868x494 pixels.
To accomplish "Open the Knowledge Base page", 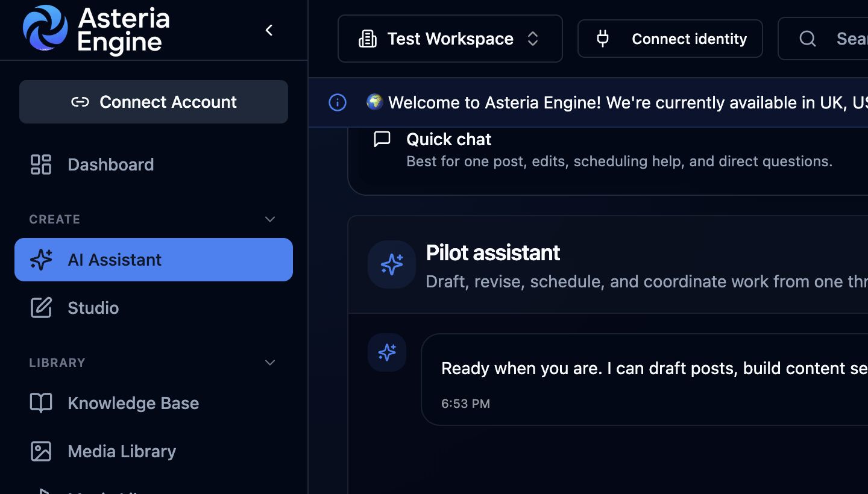I will tap(154, 403).
